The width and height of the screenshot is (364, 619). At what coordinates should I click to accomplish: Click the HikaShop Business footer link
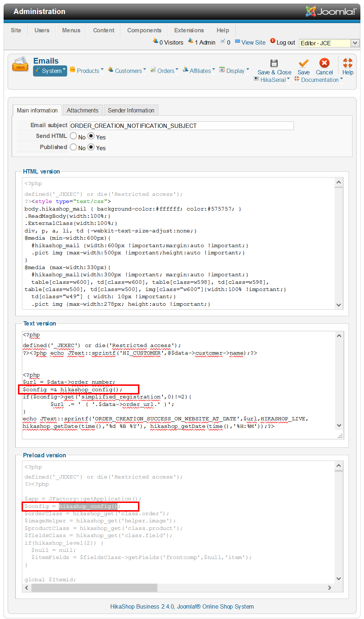click(x=182, y=606)
